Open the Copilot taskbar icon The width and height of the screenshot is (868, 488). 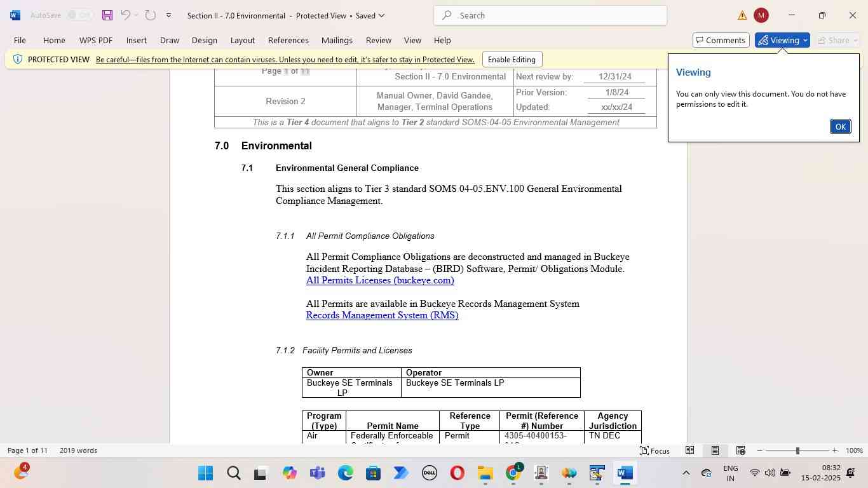click(x=290, y=473)
